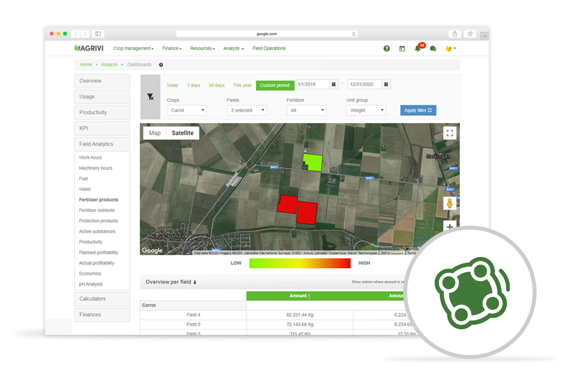Open Crop management menu
The height and width of the screenshot is (392, 578).
(x=133, y=48)
